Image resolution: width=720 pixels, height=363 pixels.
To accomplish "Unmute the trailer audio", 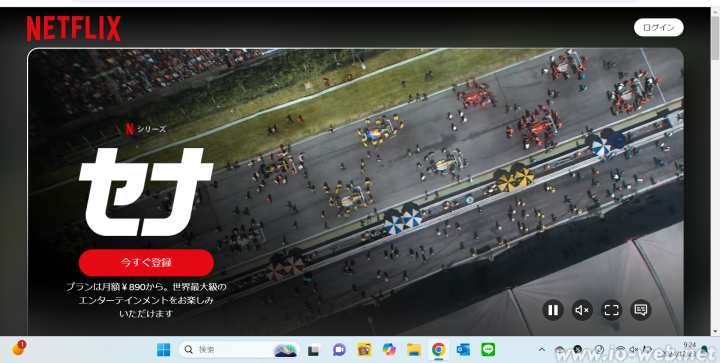I will point(582,310).
